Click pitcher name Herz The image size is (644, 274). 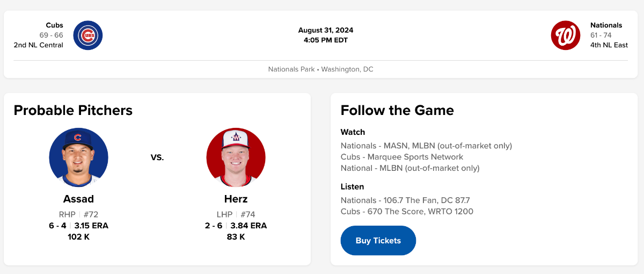pyautogui.click(x=236, y=199)
